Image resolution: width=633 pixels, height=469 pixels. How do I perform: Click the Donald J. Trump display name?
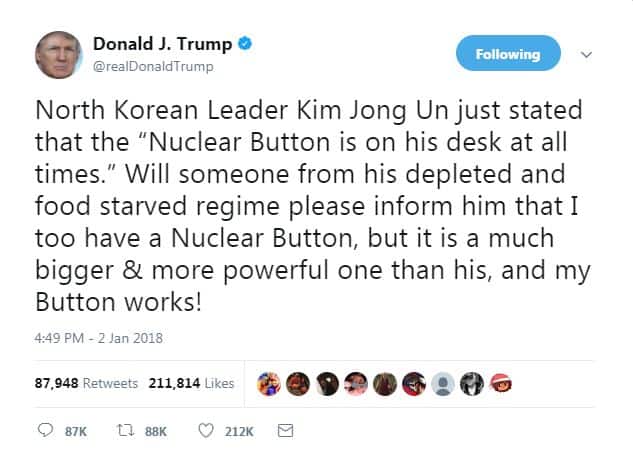point(162,44)
